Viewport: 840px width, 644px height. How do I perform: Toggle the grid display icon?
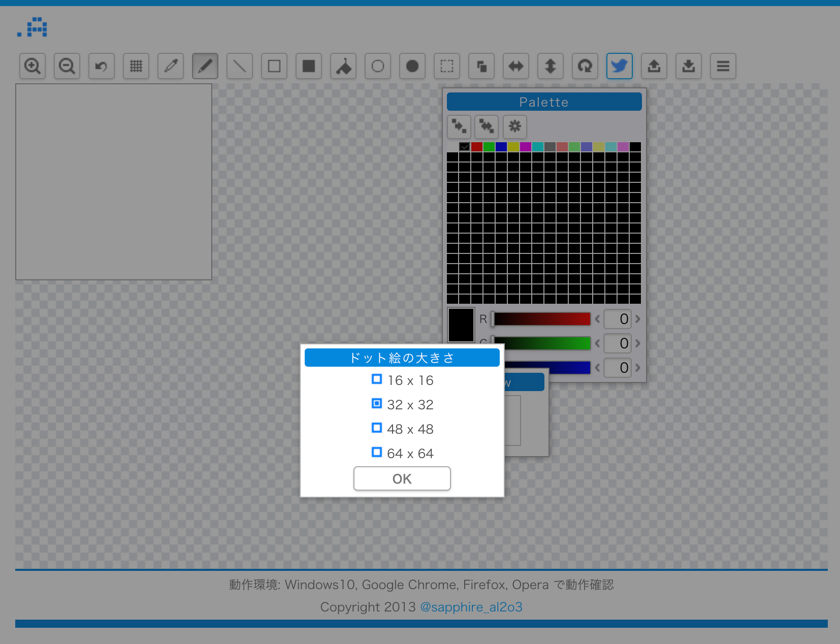[136, 66]
